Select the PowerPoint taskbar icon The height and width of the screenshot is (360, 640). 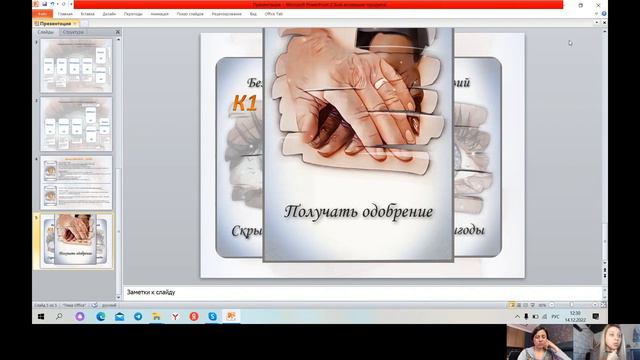tap(231, 316)
